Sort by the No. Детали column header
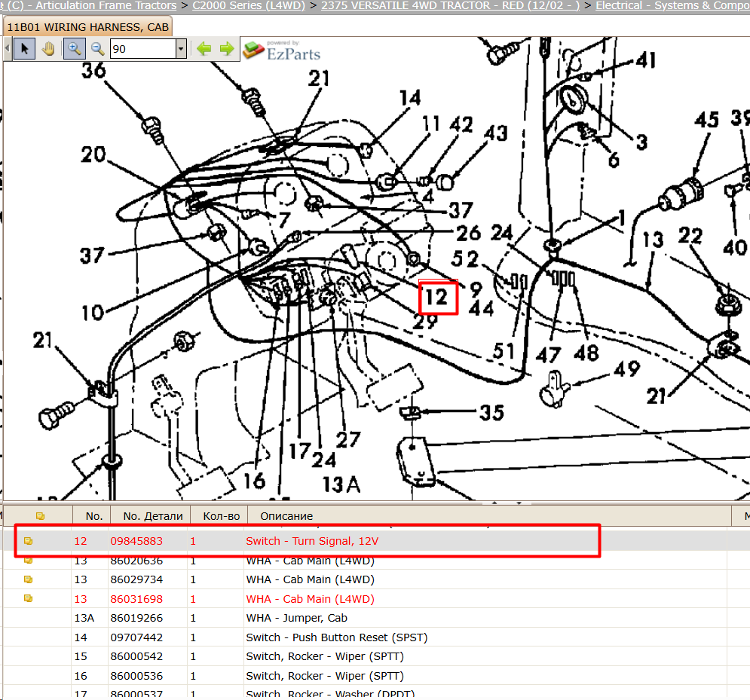The width and height of the screenshot is (750, 700). tap(152, 516)
